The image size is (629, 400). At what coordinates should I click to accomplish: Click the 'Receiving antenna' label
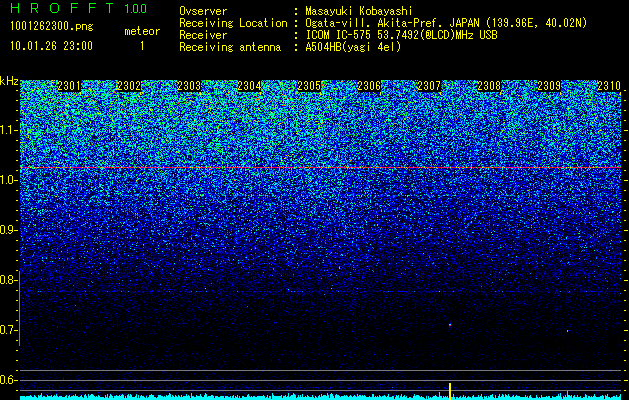(x=230, y=47)
